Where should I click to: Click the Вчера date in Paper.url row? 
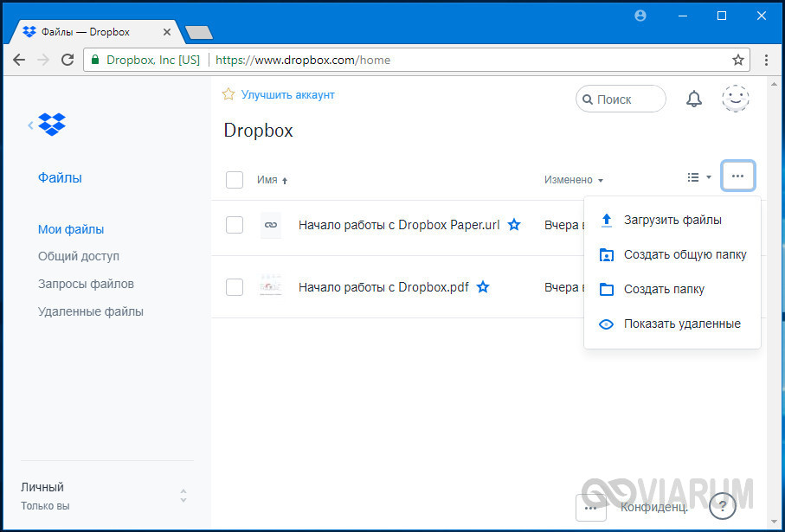564,225
